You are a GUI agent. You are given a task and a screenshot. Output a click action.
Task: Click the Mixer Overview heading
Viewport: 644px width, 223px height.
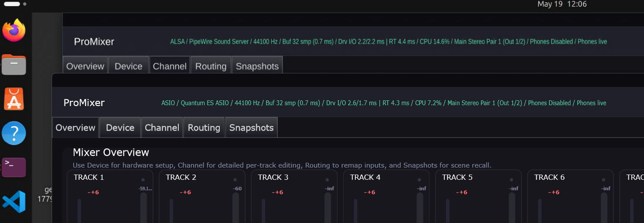click(111, 152)
